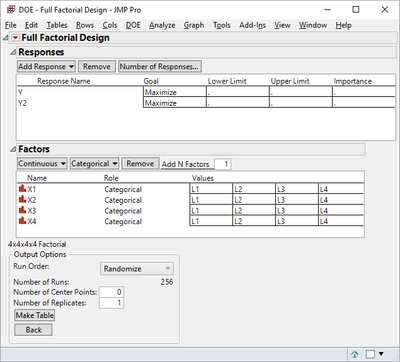This screenshot has height=362, width=400.
Task: Collapse the Responses section
Action: 13,52
